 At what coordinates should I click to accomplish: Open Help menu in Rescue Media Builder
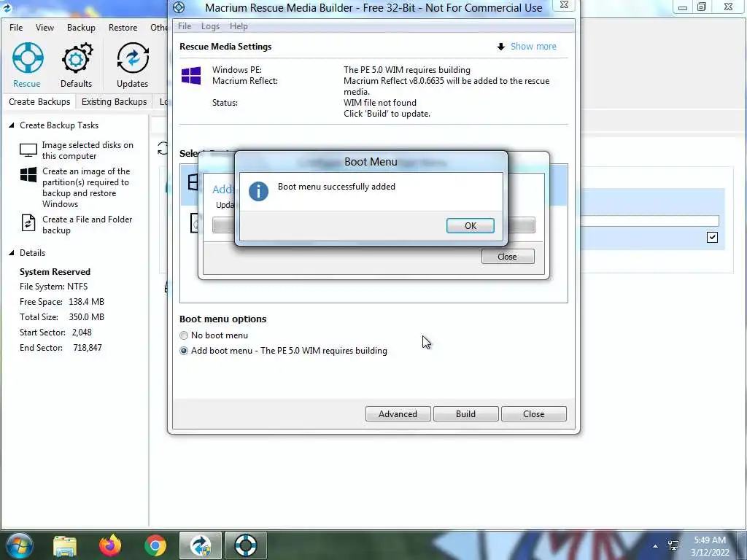pyautogui.click(x=239, y=26)
